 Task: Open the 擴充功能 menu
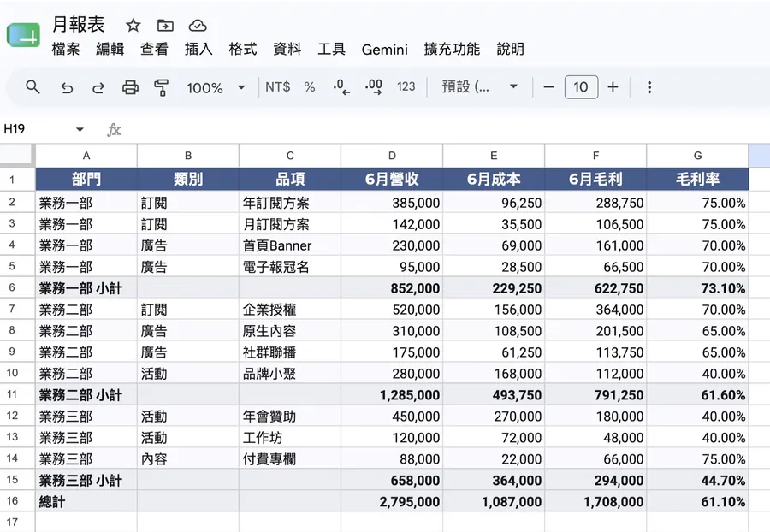tap(452, 49)
